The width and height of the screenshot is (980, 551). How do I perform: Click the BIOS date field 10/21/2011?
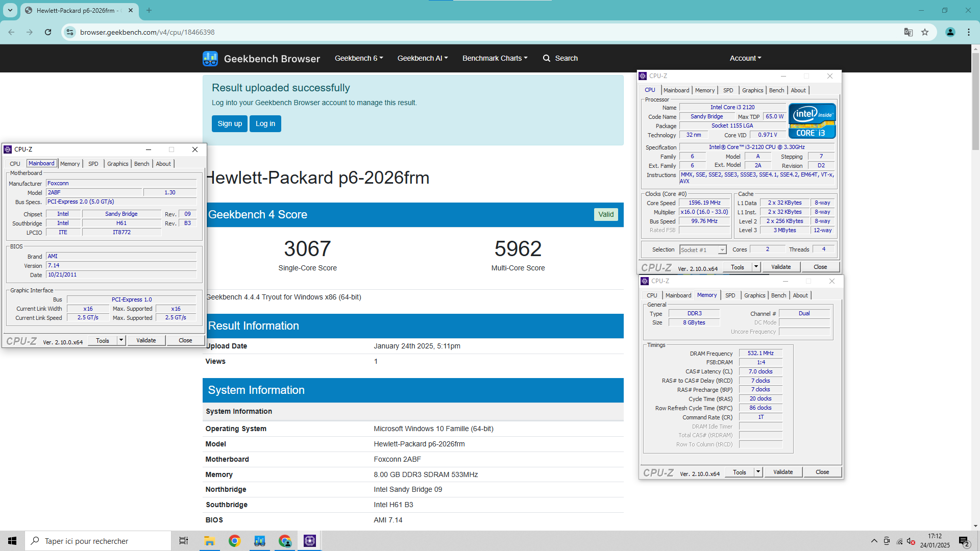click(121, 274)
